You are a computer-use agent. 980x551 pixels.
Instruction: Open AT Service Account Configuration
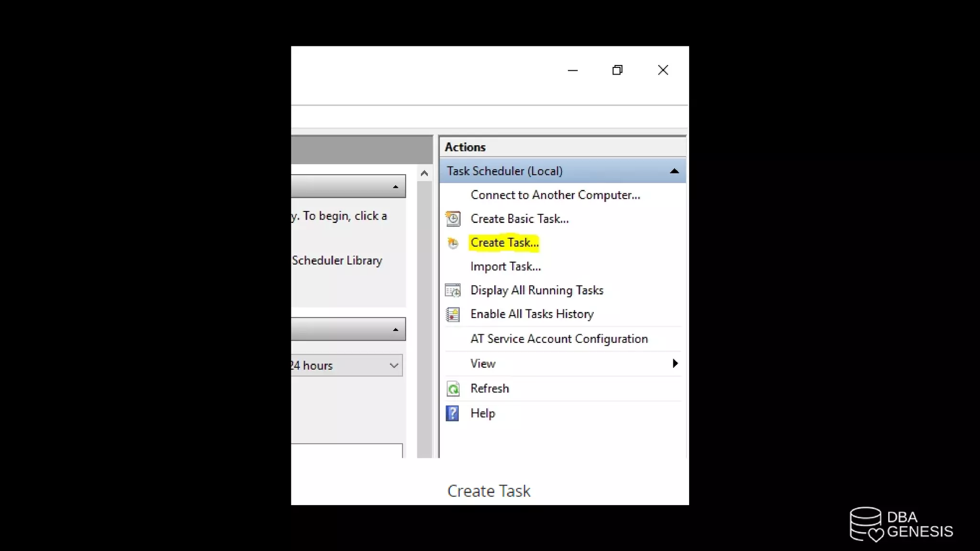(559, 339)
